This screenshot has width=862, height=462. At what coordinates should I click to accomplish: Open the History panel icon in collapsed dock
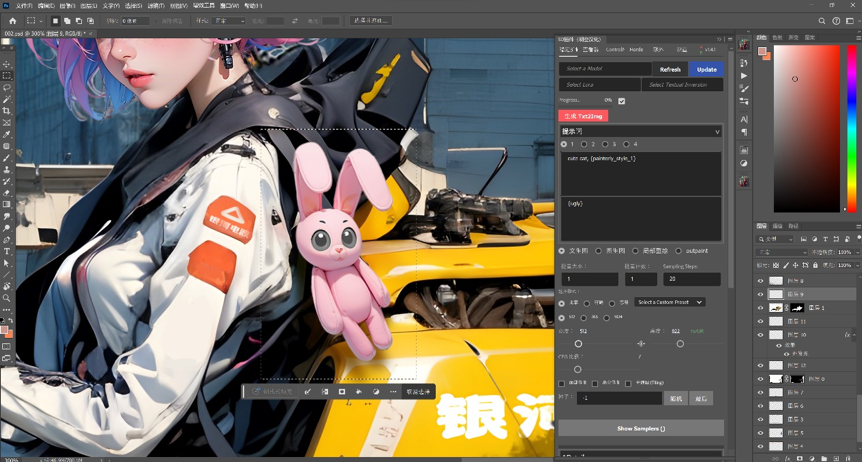point(744,63)
